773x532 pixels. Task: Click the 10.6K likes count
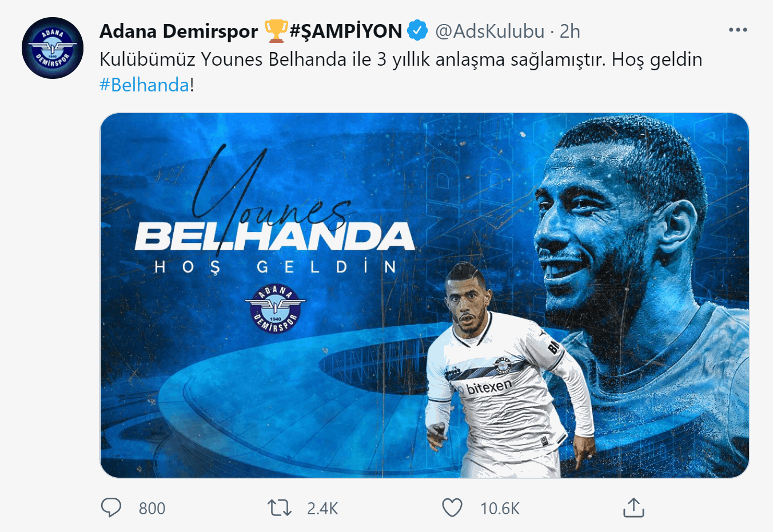[500, 508]
